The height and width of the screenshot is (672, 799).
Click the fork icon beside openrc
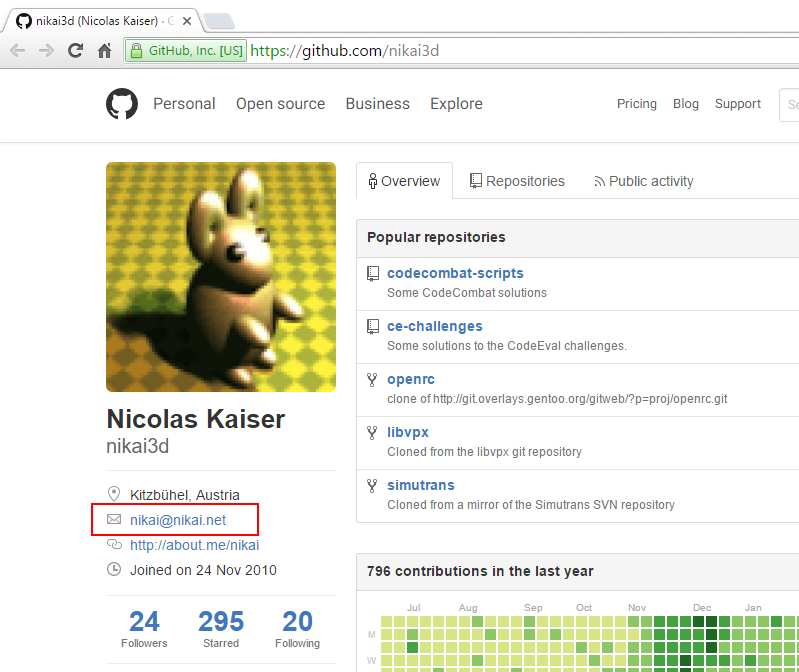372,380
